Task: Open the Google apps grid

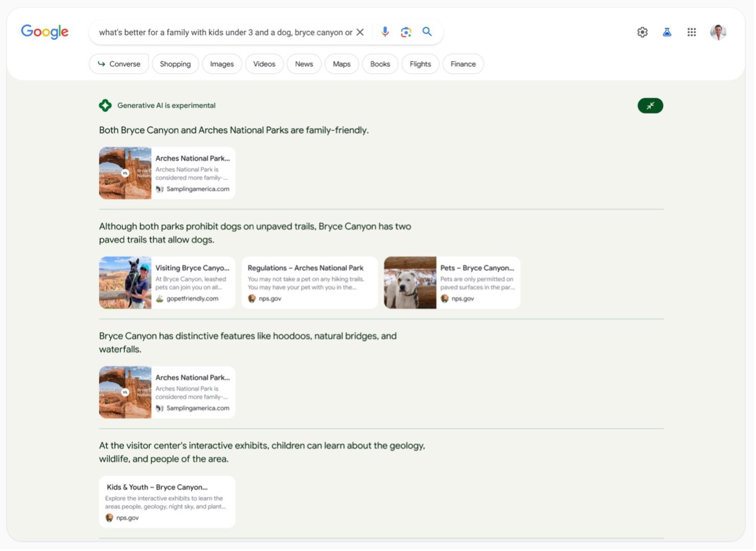Action: [692, 32]
